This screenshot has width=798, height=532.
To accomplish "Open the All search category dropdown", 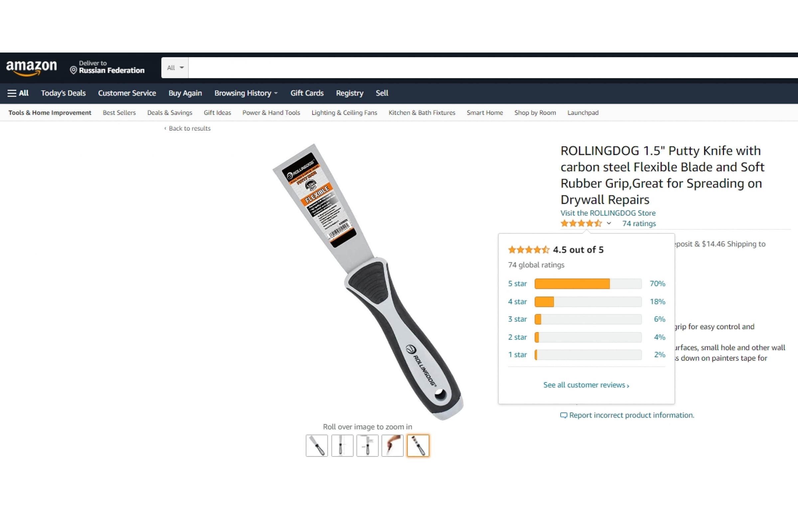I will pyautogui.click(x=175, y=67).
